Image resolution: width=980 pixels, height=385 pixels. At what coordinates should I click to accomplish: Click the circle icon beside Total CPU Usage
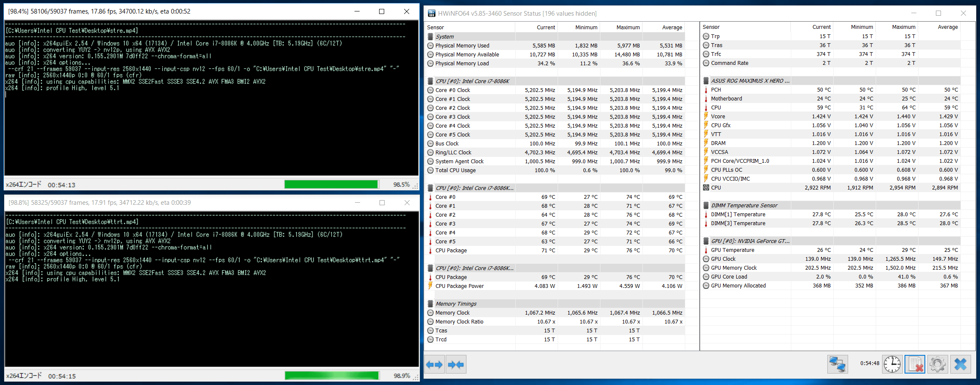click(430, 170)
